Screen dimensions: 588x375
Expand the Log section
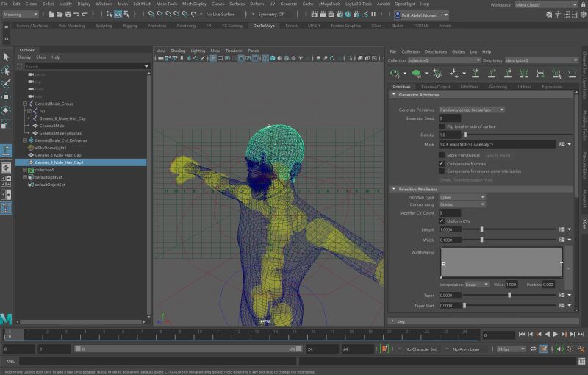392,321
